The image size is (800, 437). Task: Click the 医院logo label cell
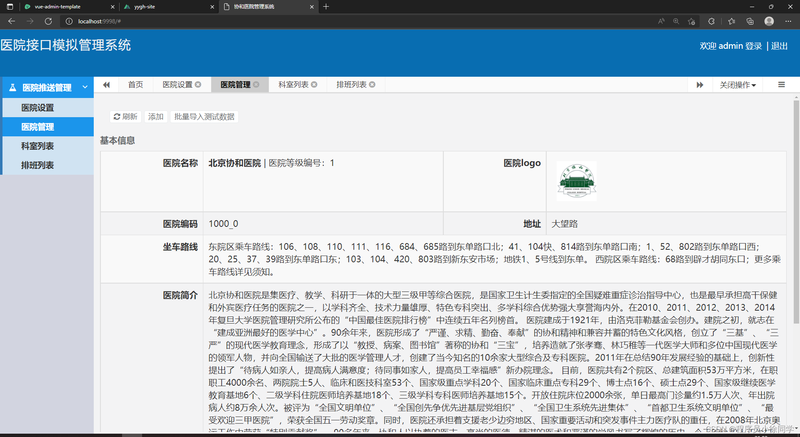click(x=495, y=181)
